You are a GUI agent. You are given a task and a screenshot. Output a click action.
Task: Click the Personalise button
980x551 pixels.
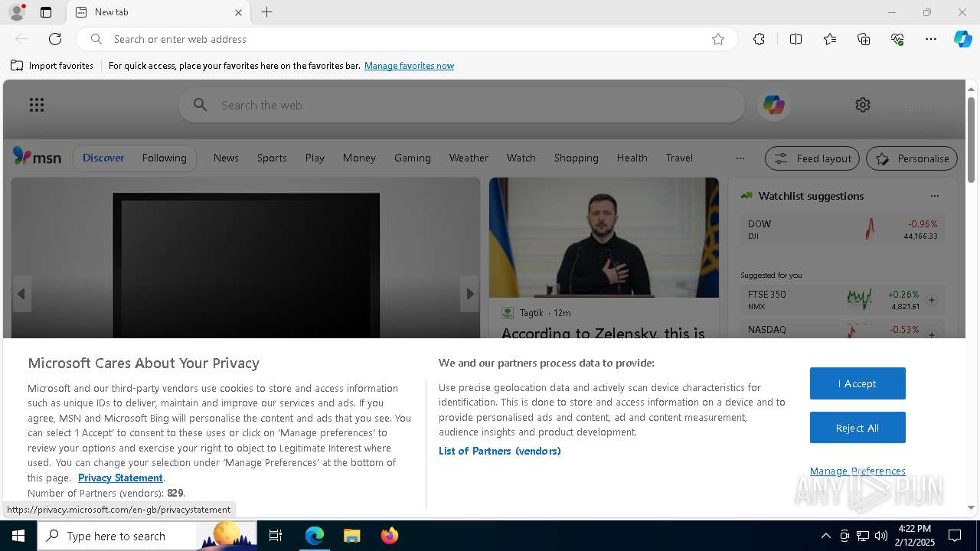point(912,158)
